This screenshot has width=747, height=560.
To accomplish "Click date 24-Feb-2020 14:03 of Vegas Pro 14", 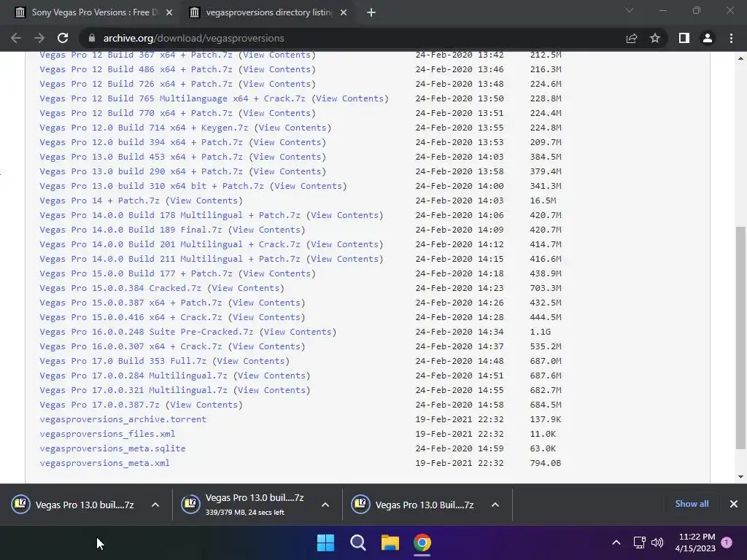I will click(x=460, y=201).
